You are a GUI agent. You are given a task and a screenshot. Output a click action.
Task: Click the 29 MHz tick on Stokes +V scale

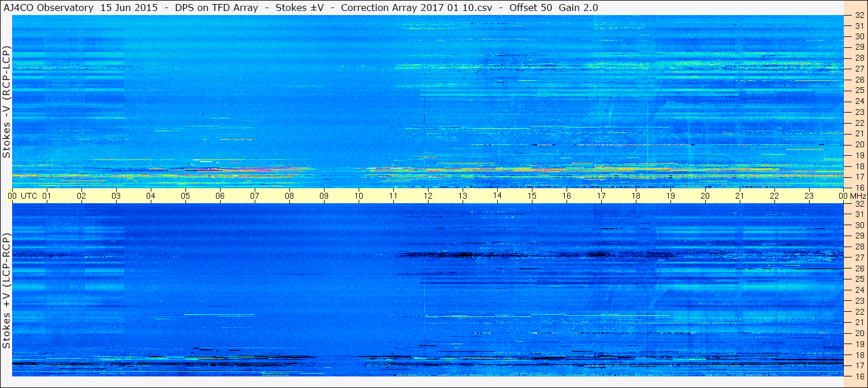pos(859,236)
